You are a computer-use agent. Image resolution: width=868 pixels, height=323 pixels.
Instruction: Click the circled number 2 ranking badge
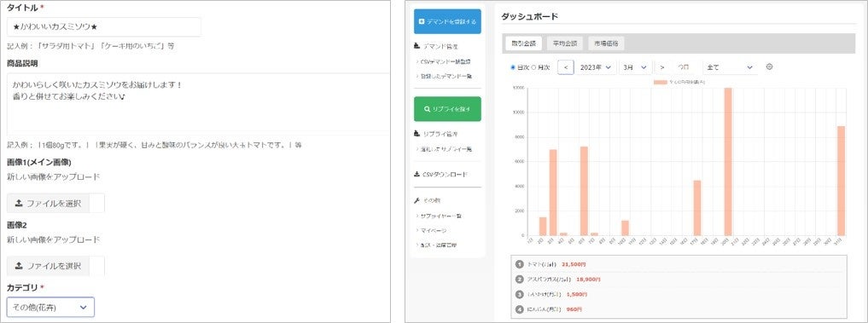[x=519, y=280]
